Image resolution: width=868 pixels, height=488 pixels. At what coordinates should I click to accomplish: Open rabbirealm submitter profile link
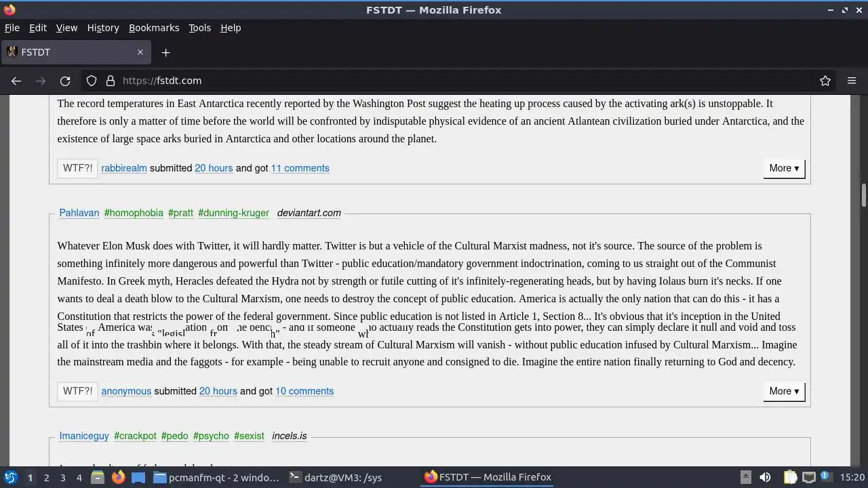click(x=124, y=168)
